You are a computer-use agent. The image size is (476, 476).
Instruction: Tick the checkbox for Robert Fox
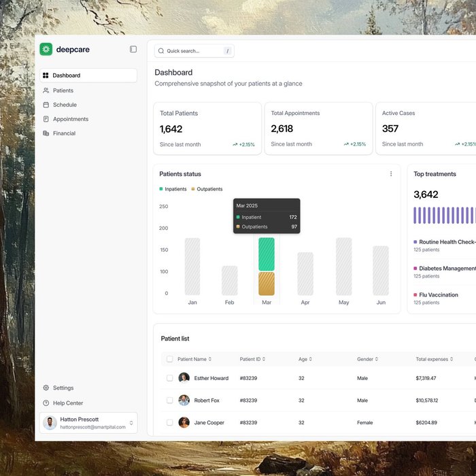pyautogui.click(x=170, y=400)
